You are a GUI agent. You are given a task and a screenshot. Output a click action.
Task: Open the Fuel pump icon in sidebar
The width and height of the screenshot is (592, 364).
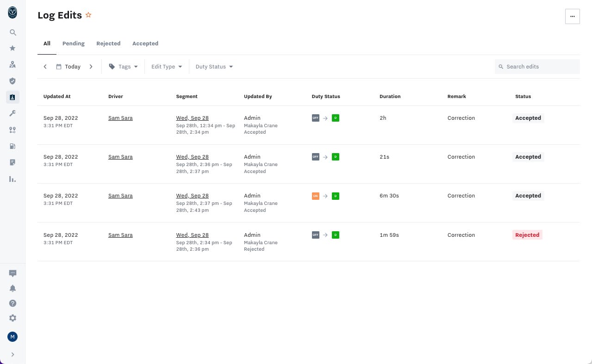pos(12,146)
